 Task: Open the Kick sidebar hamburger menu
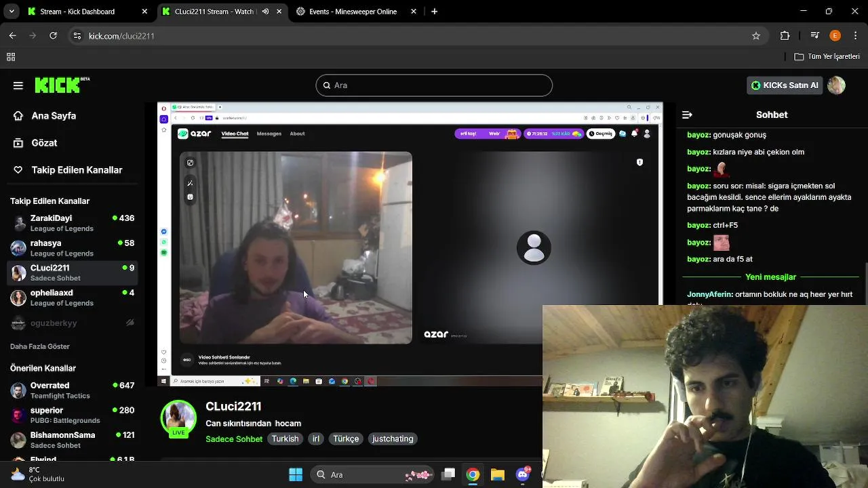pos(18,85)
